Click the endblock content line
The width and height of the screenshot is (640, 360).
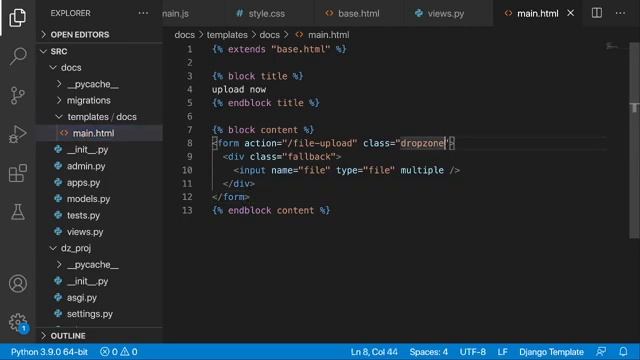pyautogui.click(x=271, y=211)
